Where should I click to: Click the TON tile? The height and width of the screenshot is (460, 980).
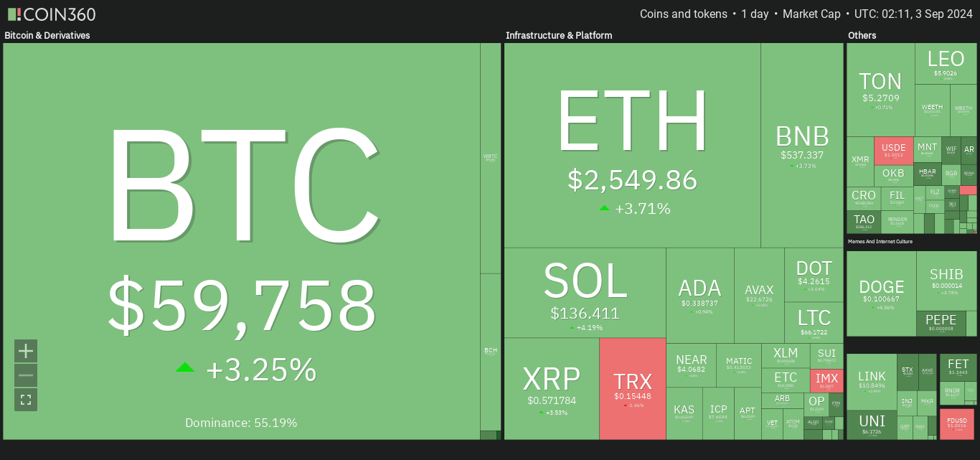(x=880, y=90)
